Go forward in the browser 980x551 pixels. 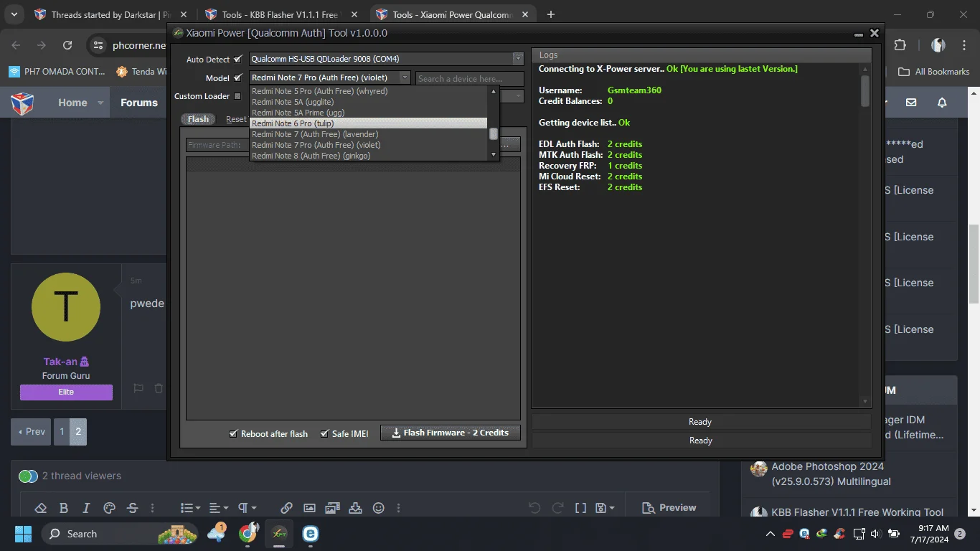[x=42, y=45]
